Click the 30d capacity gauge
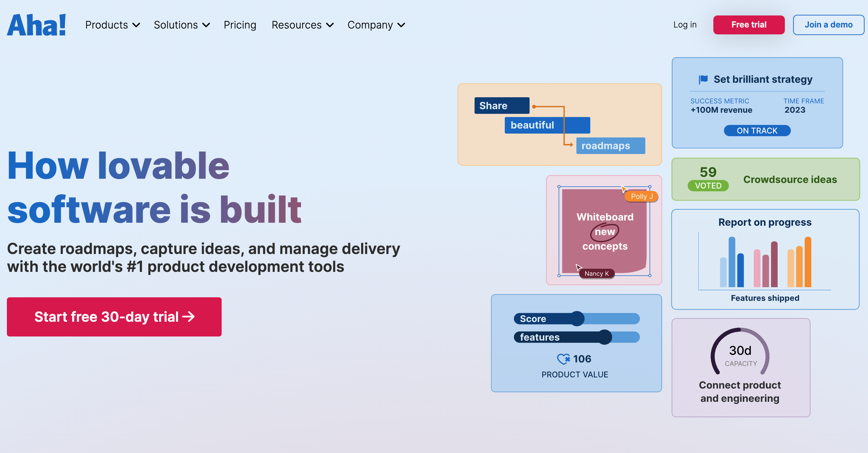 pyautogui.click(x=740, y=352)
